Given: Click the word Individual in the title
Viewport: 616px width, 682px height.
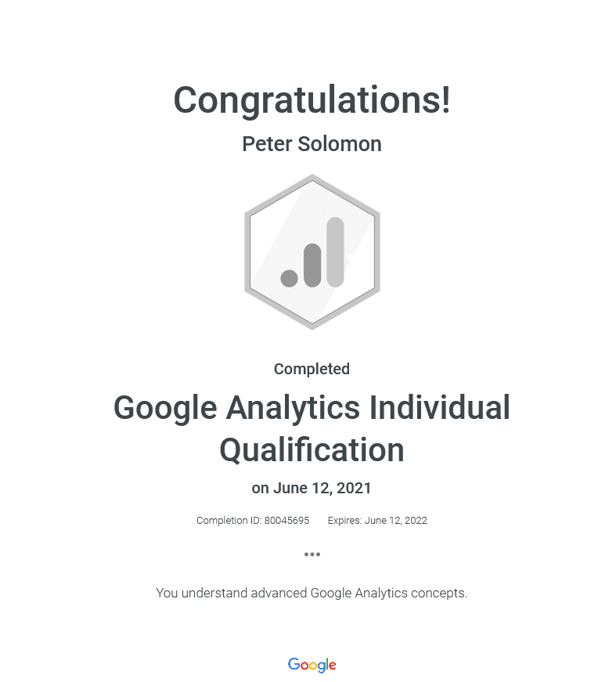Looking at the screenshot, I should pos(440,408).
